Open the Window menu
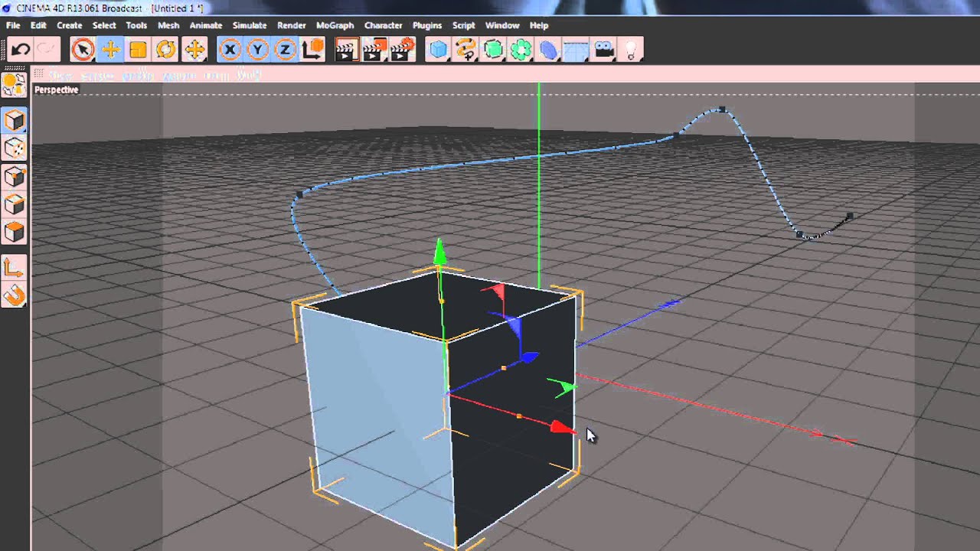Screen dimensions: 980x551 (x=502, y=25)
